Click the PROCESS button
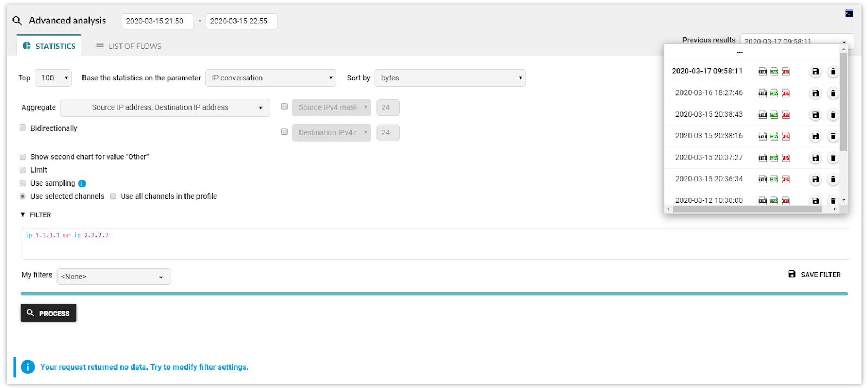The image size is (868, 388). point(48,313)
